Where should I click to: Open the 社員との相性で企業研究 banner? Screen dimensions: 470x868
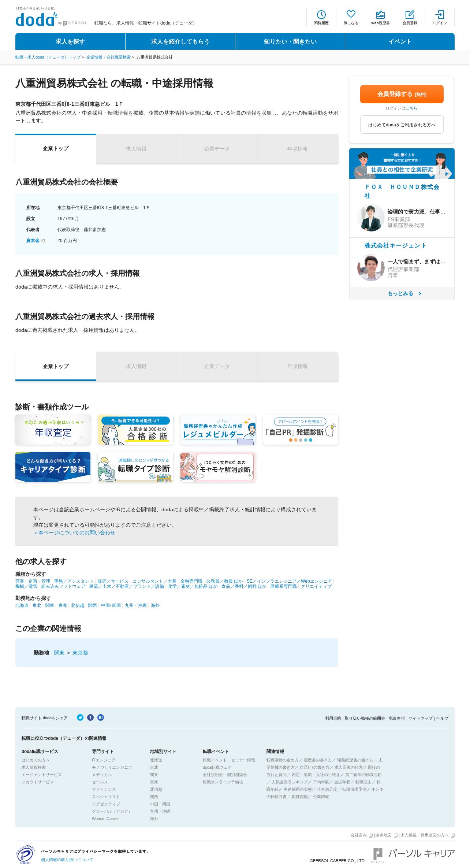pos(402,163)
